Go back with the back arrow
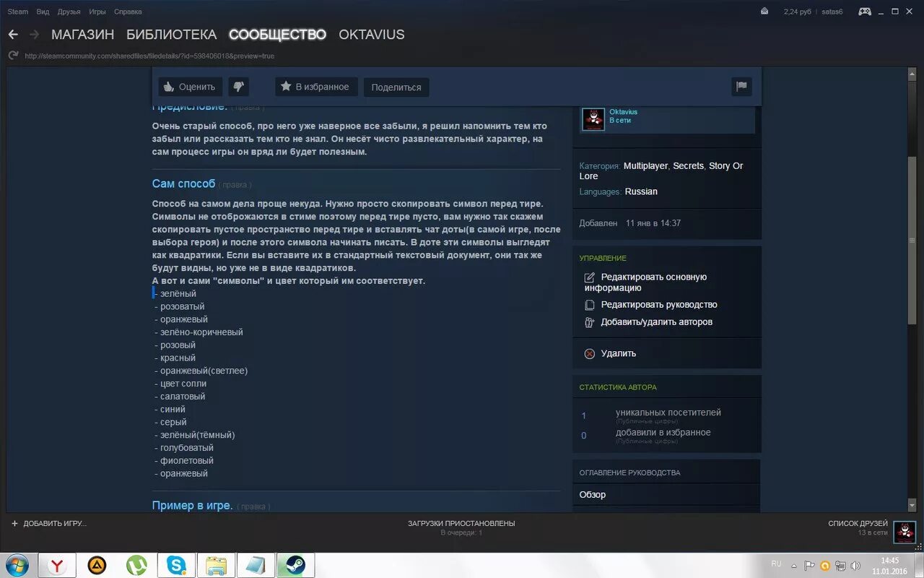The width and height of the screenshot is (924, 578). [13, 35]
